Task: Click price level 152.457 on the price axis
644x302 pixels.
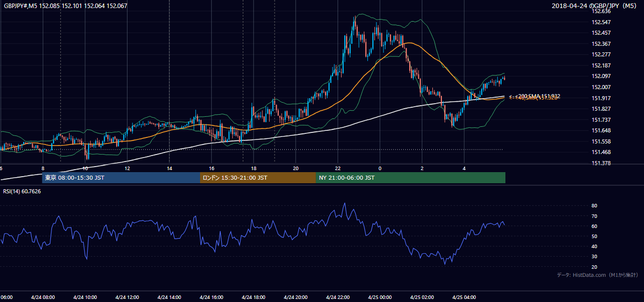Action: click(601, 33)
